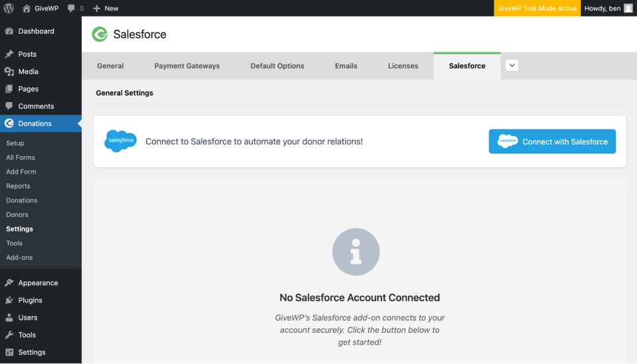Click Connect to Salesforce to automate text
Image resolution: width=637 pixels, height=364 pixels.
click(254, 142)
